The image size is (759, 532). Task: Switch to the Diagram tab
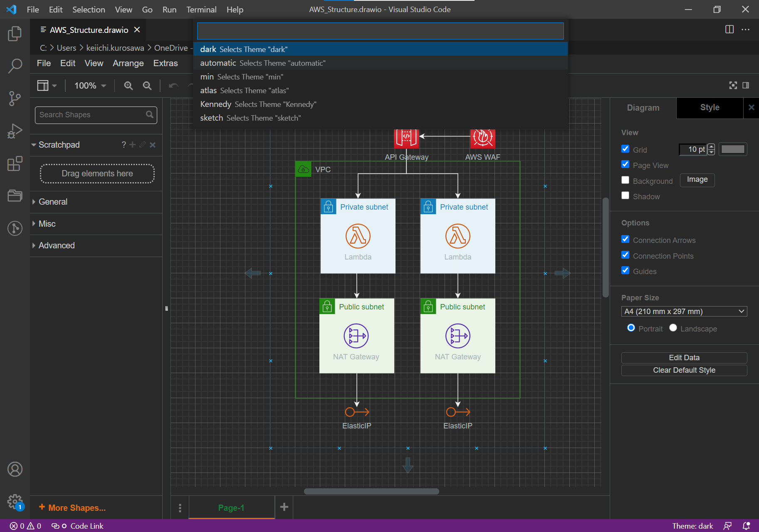[643, 108]
